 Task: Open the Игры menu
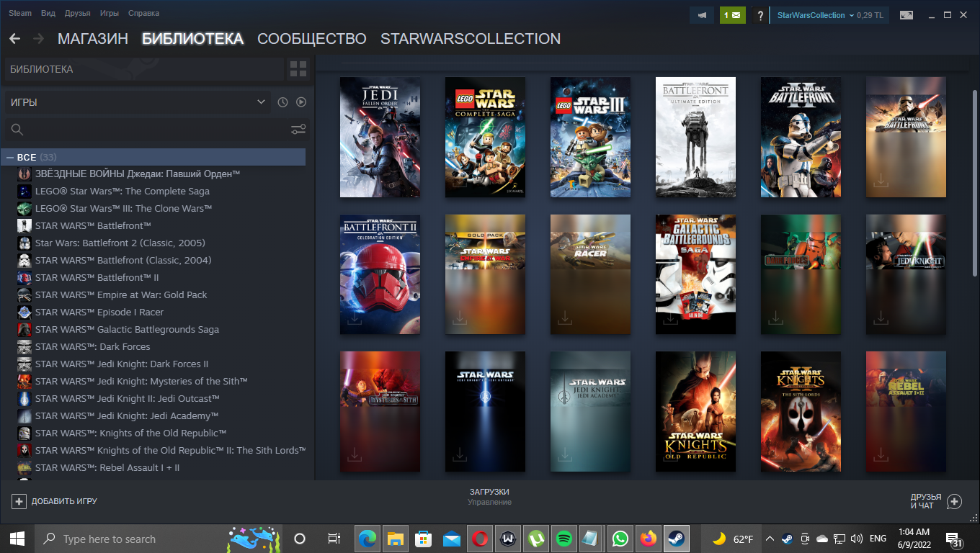(x=110, y=14)
